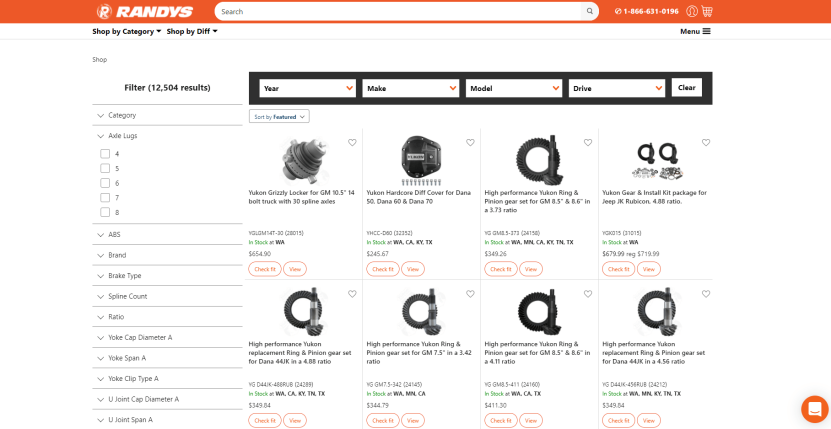
Task: Expand the Brand filter
Action: coord(167,255)
